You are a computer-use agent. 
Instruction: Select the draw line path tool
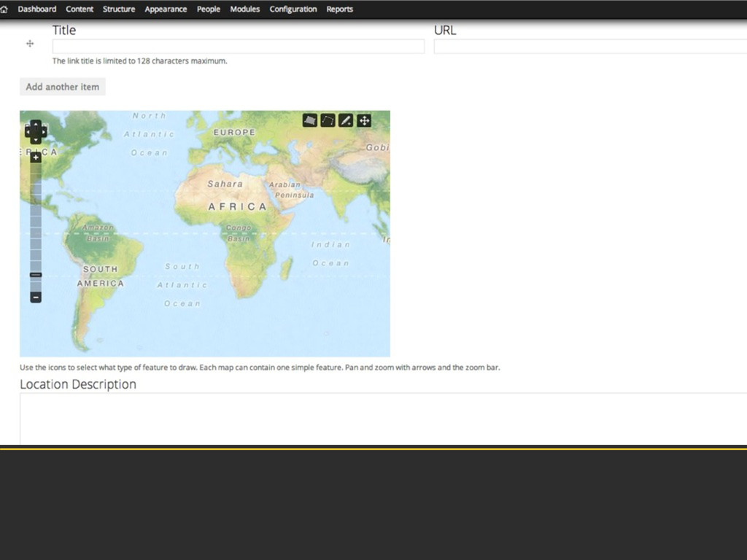coord(328,120)
